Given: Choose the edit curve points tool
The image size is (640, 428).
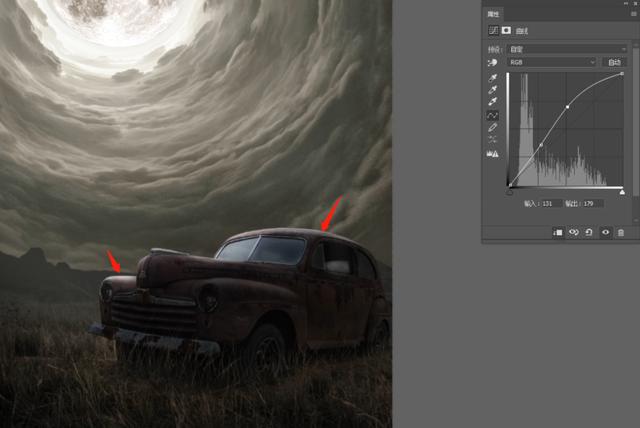Looking at the screenshot, I should pos(493,116).
